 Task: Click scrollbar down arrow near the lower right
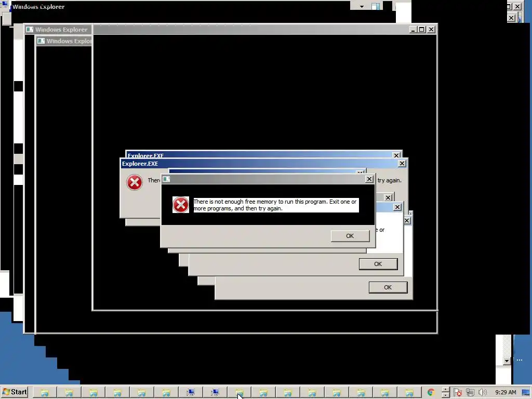coord(507,361)
